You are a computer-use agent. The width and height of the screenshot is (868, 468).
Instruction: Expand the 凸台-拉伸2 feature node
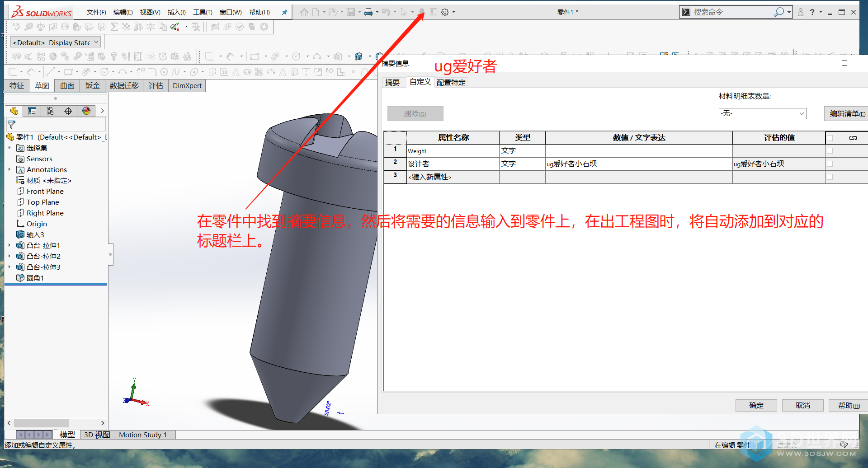9,256
